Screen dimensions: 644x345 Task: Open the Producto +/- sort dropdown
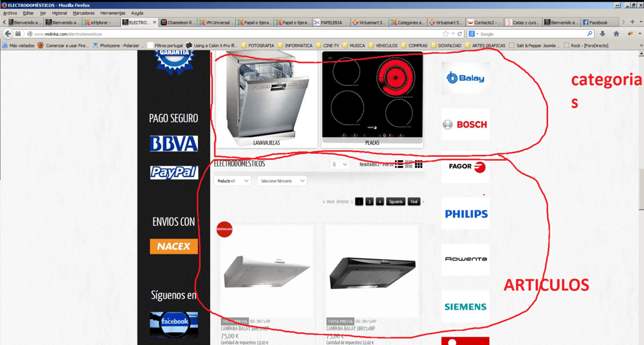point(232,181)
